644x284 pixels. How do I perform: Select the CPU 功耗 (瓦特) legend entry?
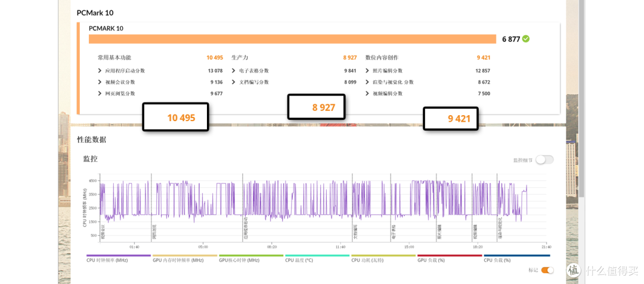click(383, 258)
